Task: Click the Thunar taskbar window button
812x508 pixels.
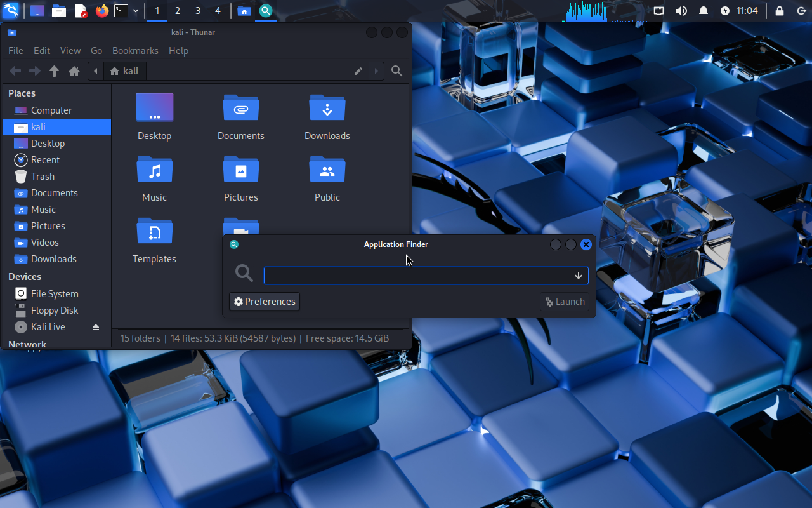Action: (244, 11)
